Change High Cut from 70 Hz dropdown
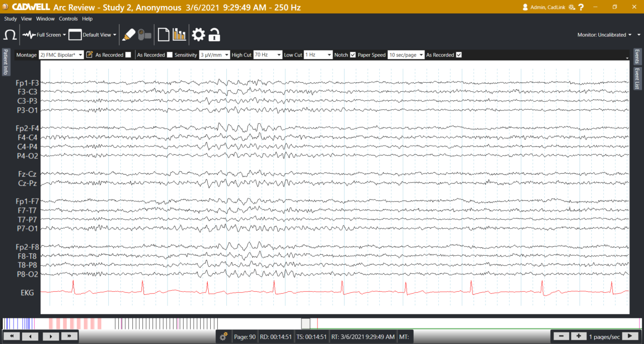This screenshot has height=344, width=644. coord(268,54)
